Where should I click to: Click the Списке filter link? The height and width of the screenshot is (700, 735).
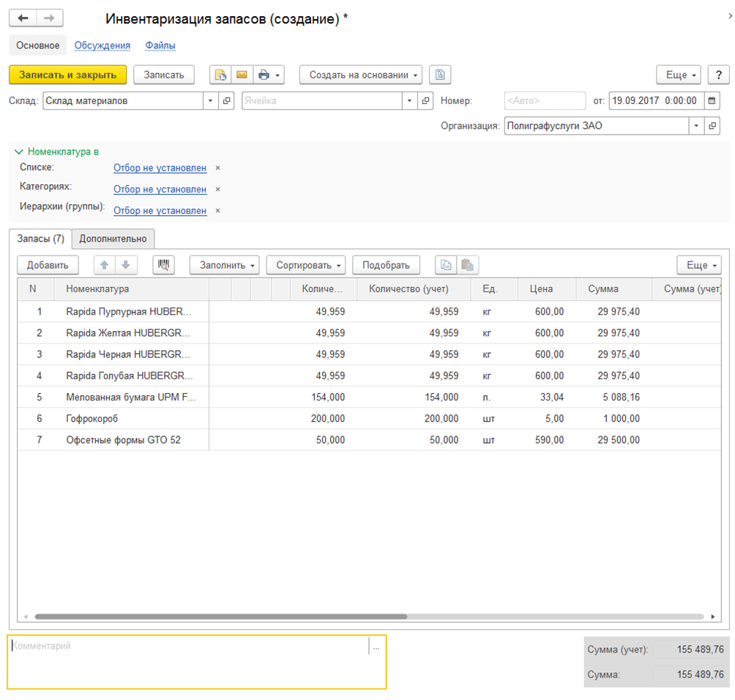(160, 168)
